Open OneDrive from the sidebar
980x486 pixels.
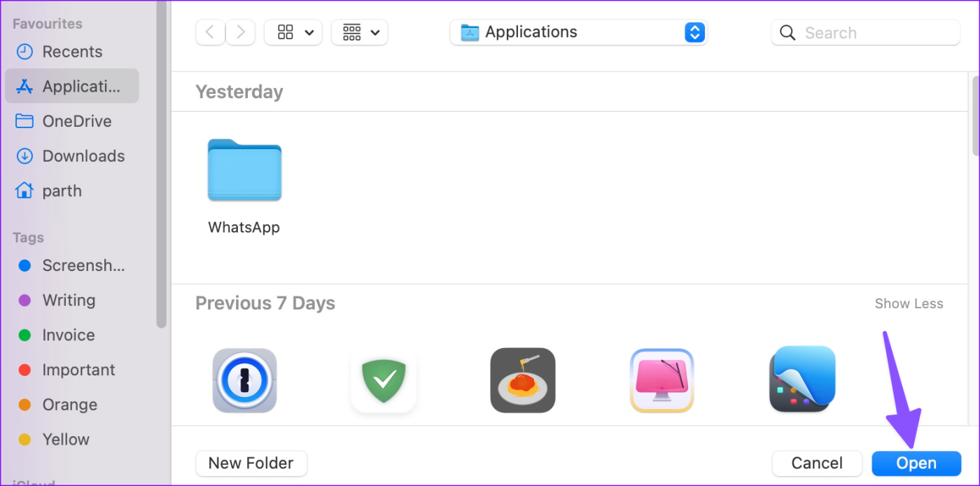(x=76, y=121)
